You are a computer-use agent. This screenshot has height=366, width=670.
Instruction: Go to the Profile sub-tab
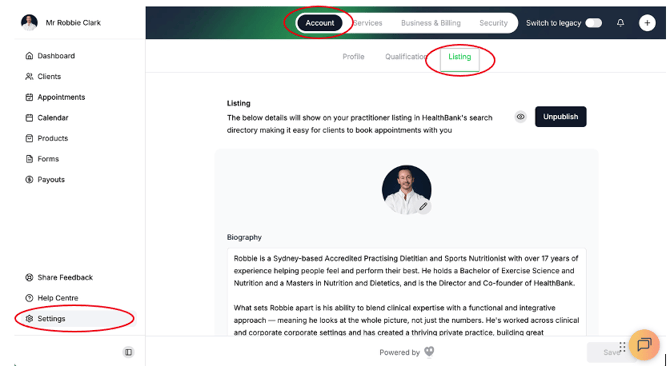353,56
